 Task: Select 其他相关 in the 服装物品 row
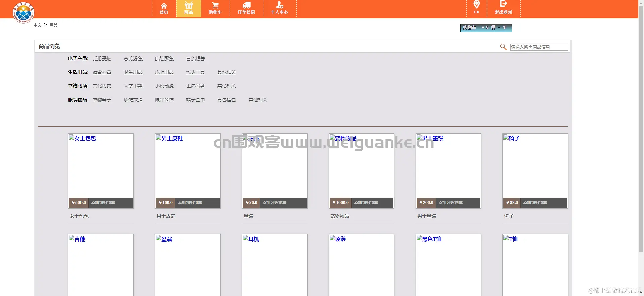click(258, 100)
